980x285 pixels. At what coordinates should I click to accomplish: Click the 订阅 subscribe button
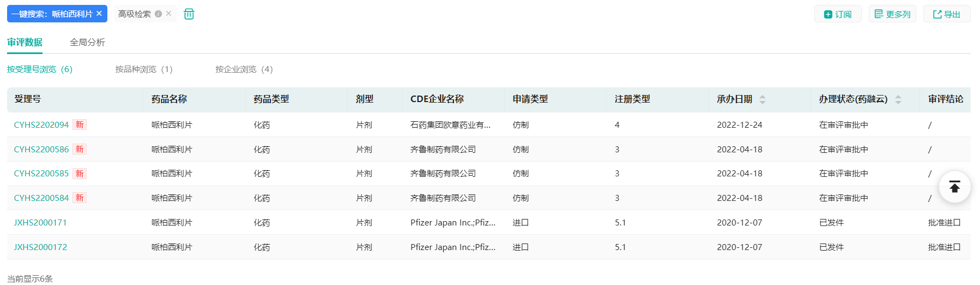(x=838, y=14)
